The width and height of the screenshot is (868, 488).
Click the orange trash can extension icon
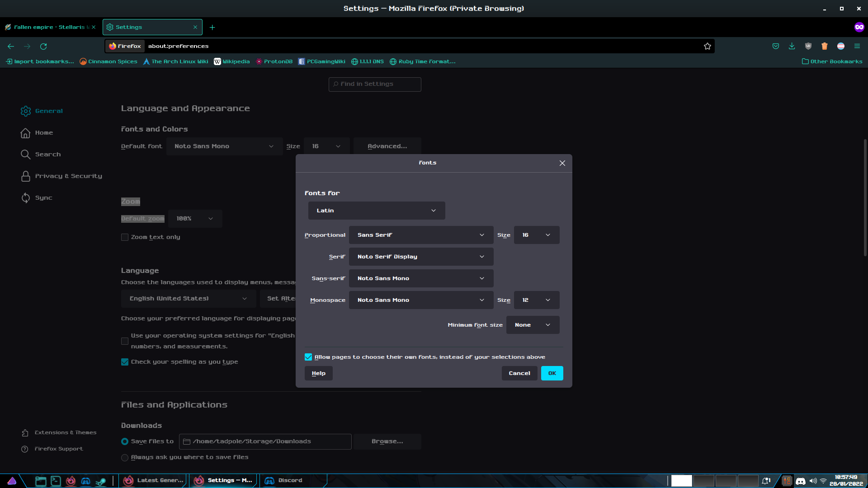pyautogui.click(x=825, y=46)
